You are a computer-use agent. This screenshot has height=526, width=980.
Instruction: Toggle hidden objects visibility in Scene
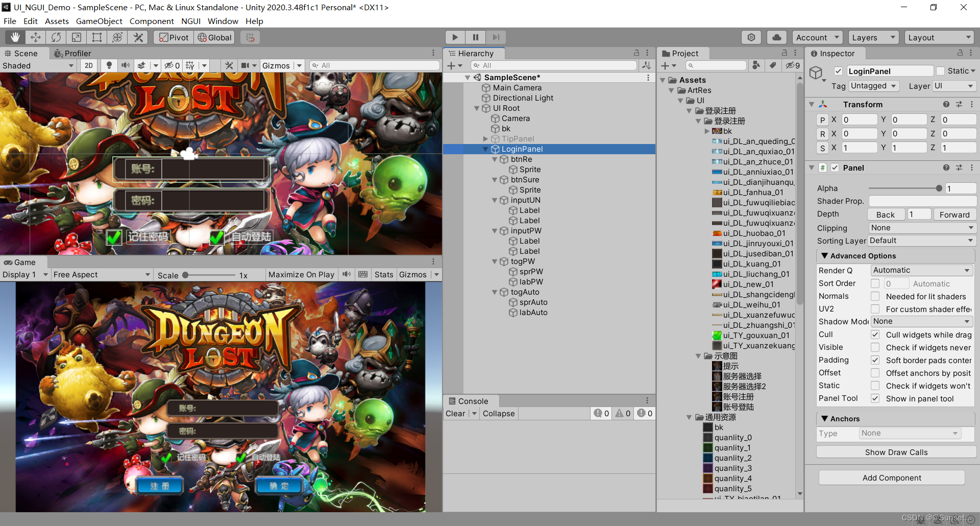coord(172,65)
